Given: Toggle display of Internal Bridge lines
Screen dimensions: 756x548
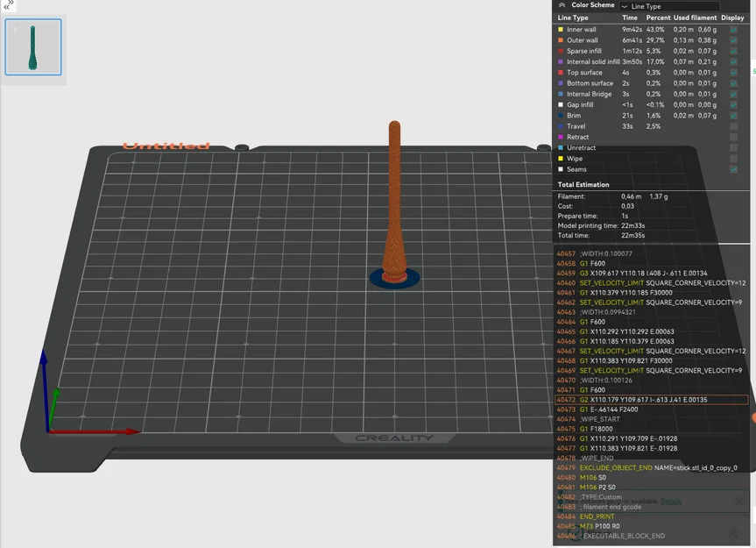Looking at the screenshot, I should pos(733,94).
